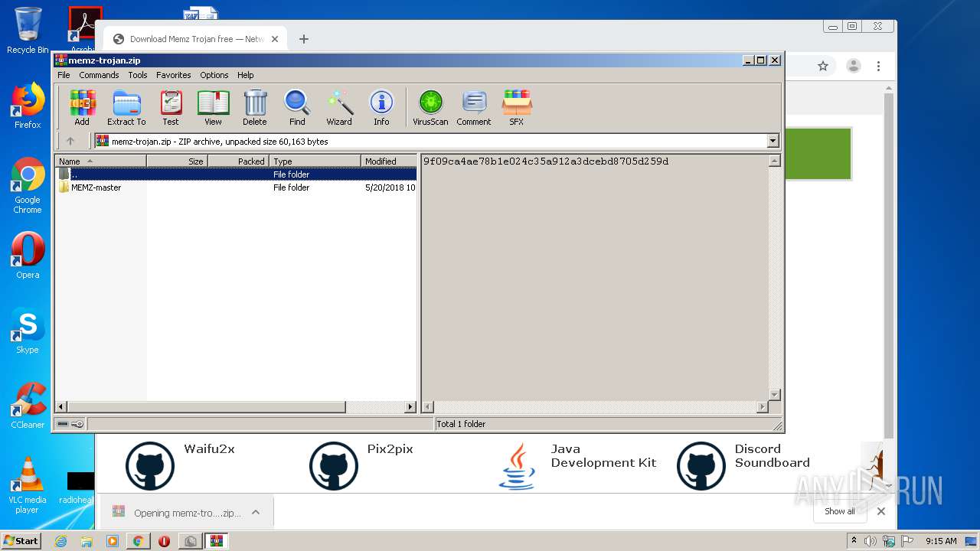Screen dimensions: 980x551
Task: Switch to the Download Memz Trojan tab
Action: (195, 39)
